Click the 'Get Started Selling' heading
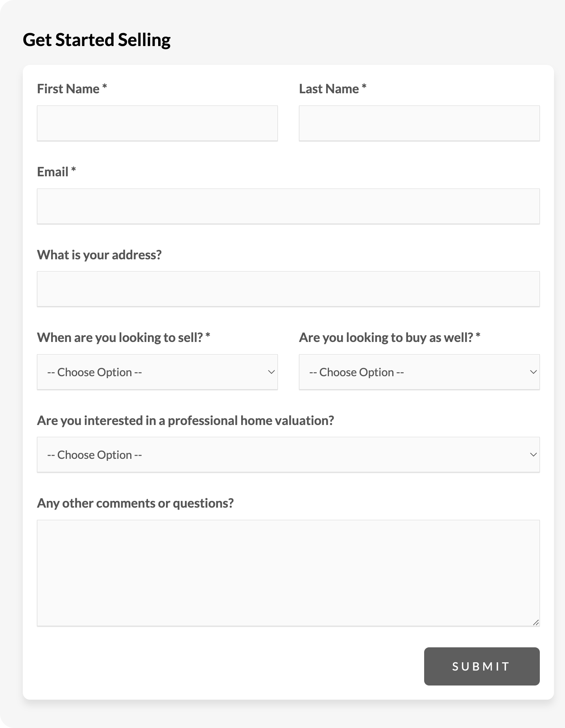The height and width of the screenshot is (728, 565). point(97,40)
